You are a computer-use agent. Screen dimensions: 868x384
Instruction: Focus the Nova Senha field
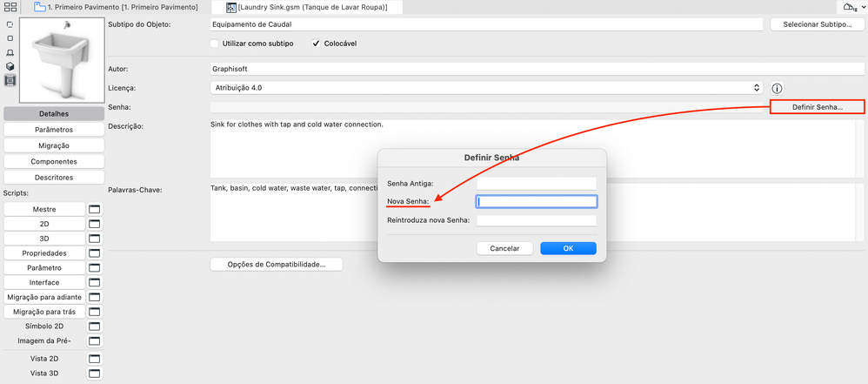point(537,202)
